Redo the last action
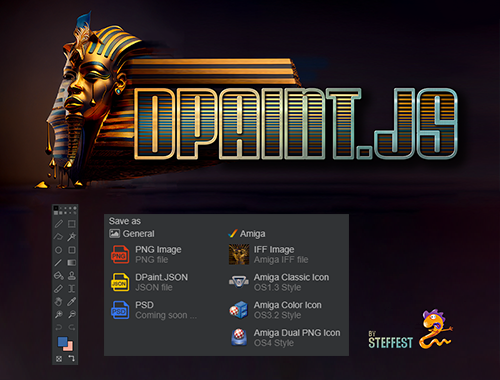The height and width of the screenshot is (380, 500). [72, 327]
